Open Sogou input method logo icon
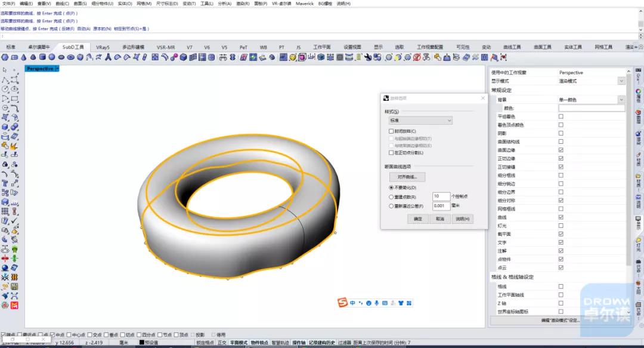The image size is (644, 348). click(x=342, y=303)
